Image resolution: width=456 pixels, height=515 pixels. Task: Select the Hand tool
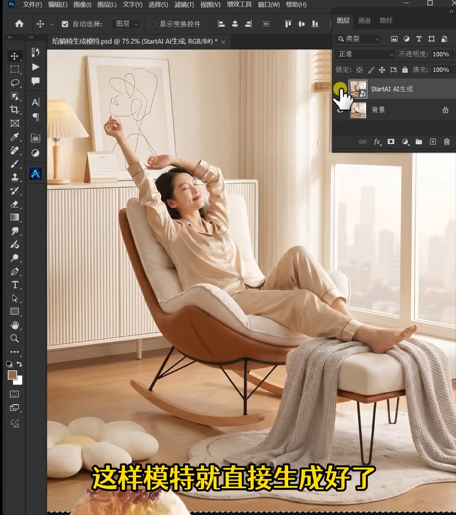(14, 325)
